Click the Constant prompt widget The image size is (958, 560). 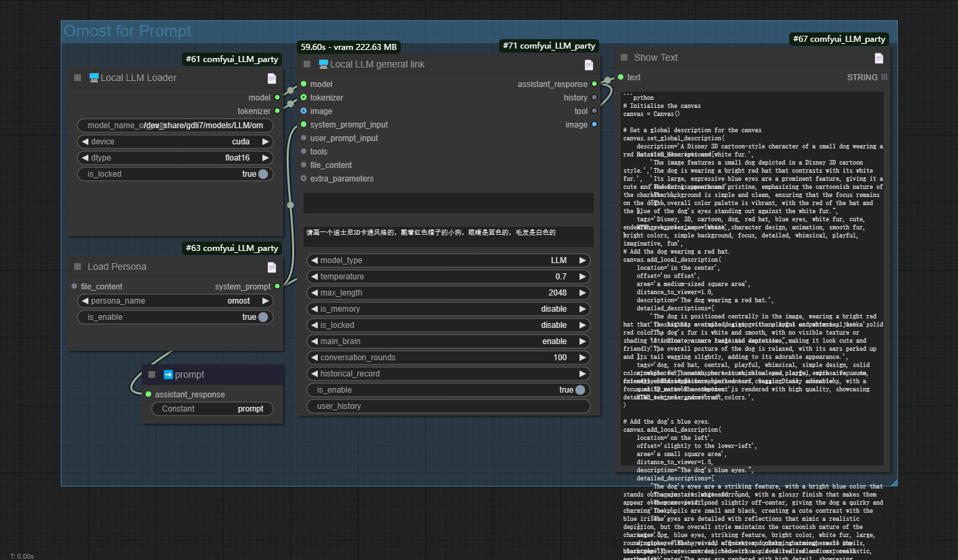coord(213,409)
